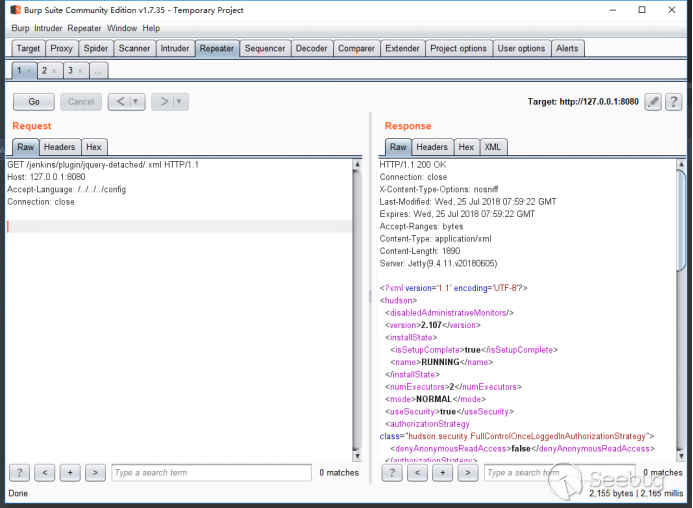Screen dimensions: 693x508
Task: Show the Request Raw view
Action: pos(26,147)
